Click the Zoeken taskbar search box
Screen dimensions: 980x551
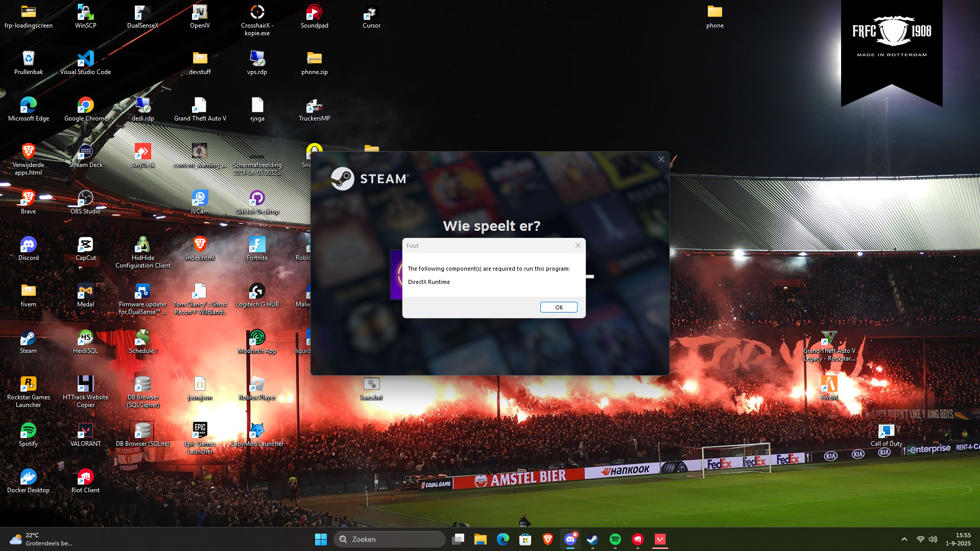(x=390, y=539)
